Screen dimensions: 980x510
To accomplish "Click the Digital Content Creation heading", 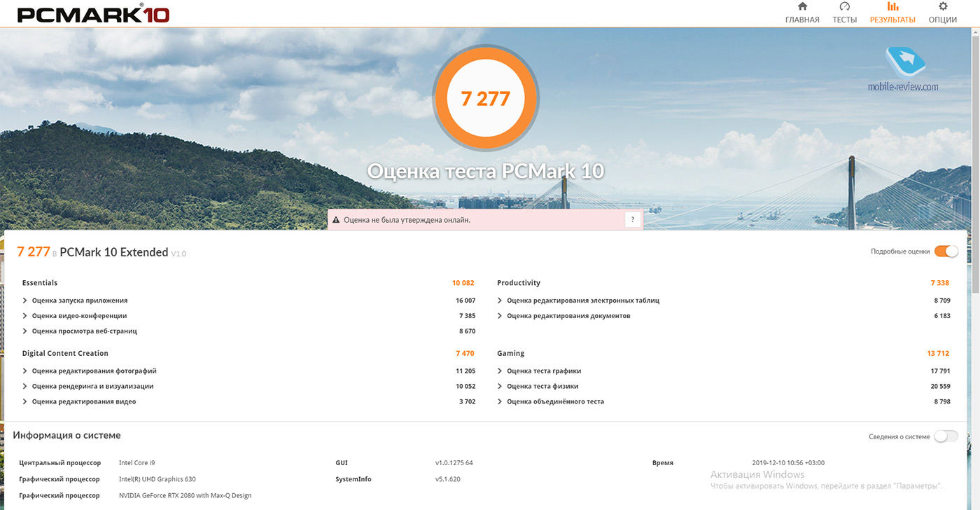I will [x=65, y=354].
